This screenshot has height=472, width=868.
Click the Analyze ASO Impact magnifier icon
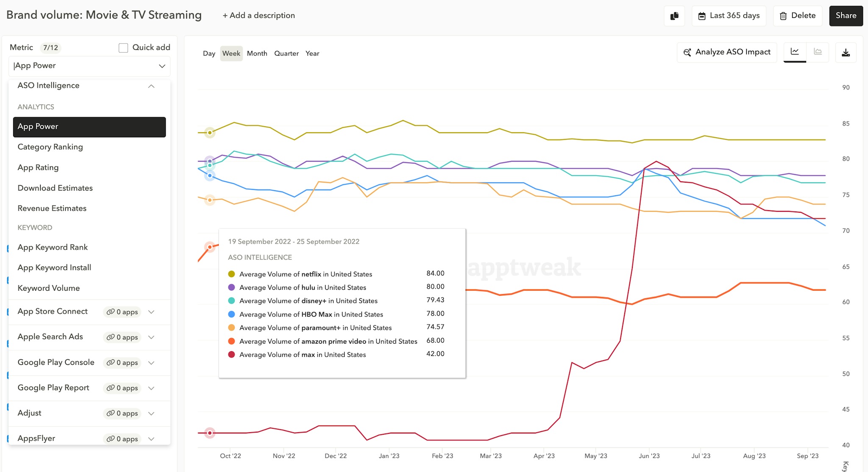point(687,52)
